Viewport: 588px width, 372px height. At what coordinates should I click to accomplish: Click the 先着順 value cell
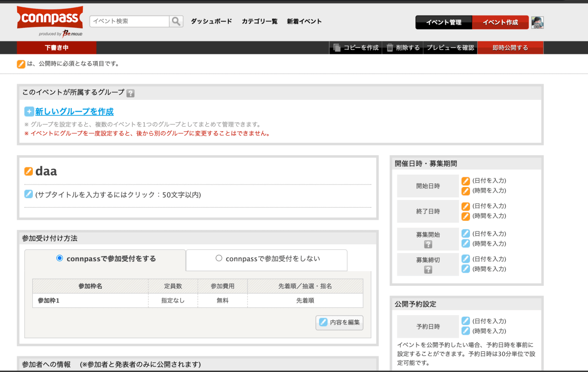tap(305, 301)
